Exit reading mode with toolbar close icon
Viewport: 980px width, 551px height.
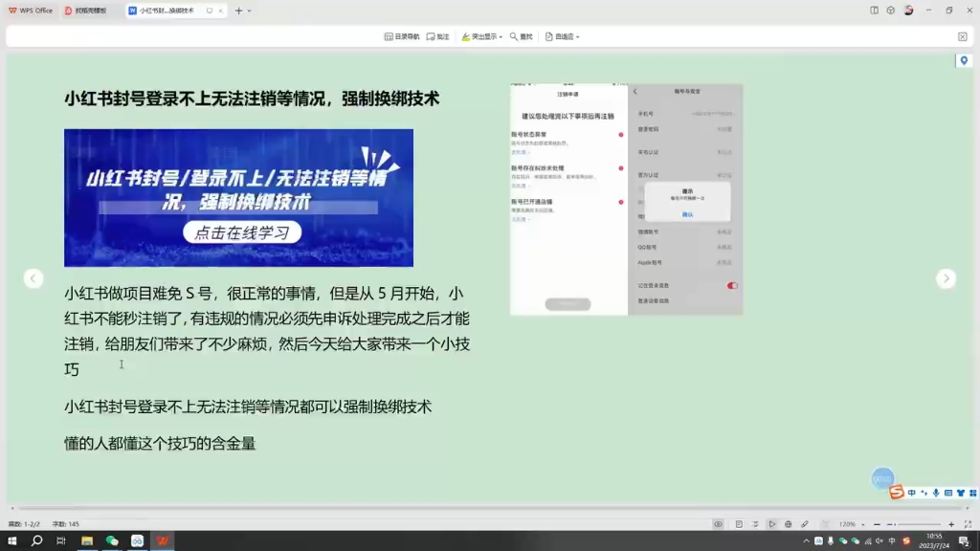(963, 37)
